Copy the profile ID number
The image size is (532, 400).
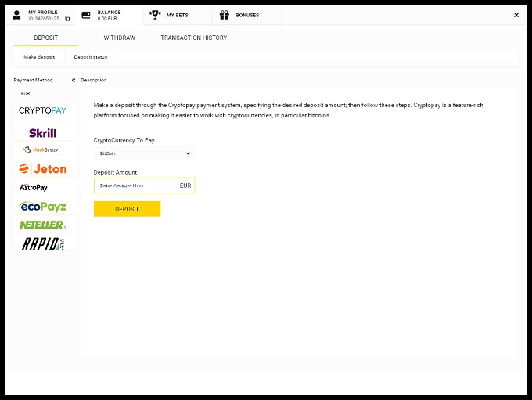tap(67, 19)
